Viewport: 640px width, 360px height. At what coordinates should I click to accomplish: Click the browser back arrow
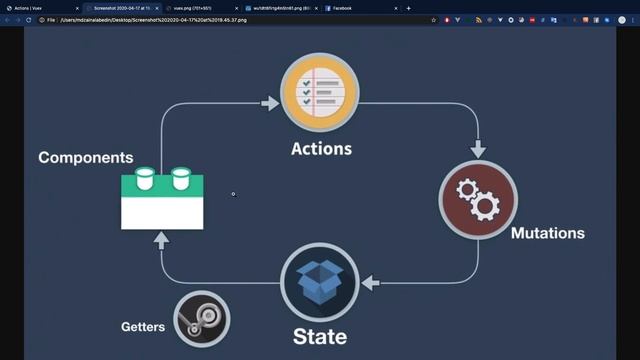point(7,20)
